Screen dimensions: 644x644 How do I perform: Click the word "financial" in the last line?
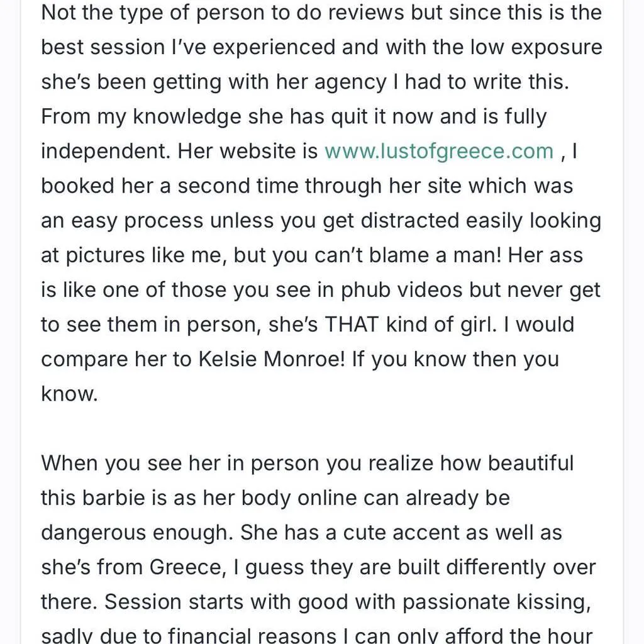(169, 635)
